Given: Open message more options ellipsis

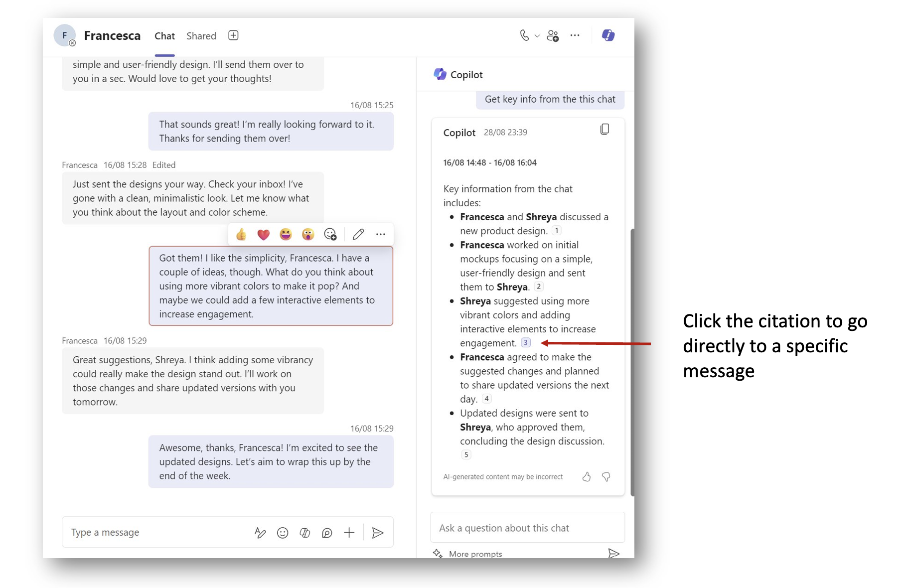Looking at the screenshot, I should (x=381, y=234).
